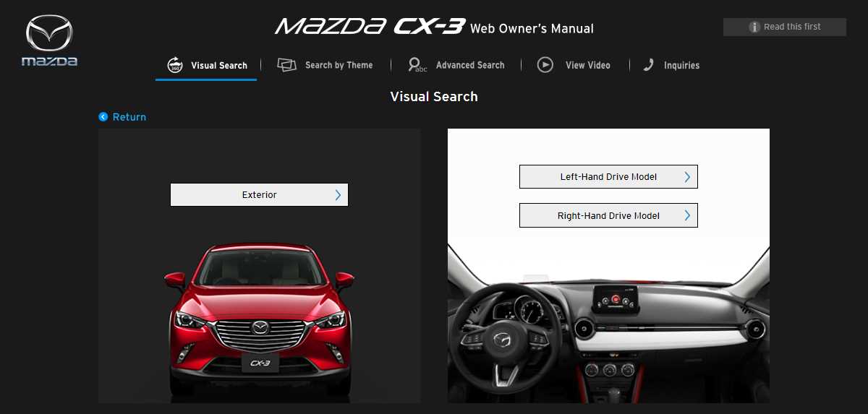Click the Visual Search page heading

[x=434, y=96]
